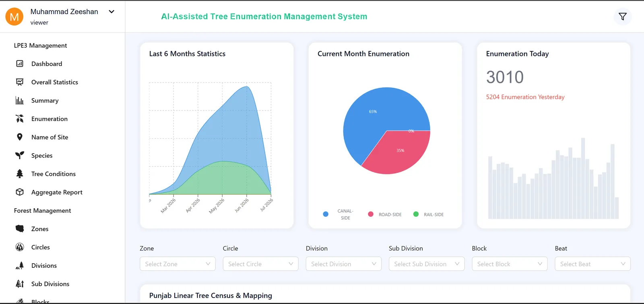Click the orange M user avatar

(x=14, y=16)
